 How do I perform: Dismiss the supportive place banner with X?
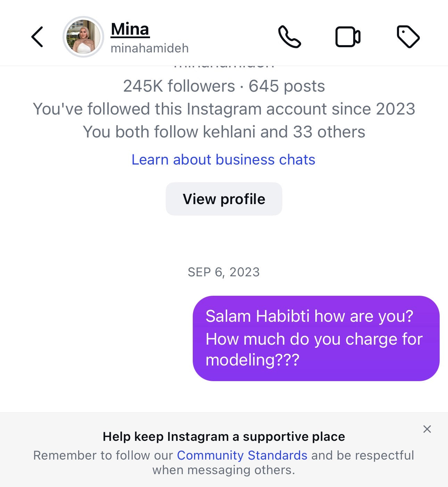click(427, 429)
